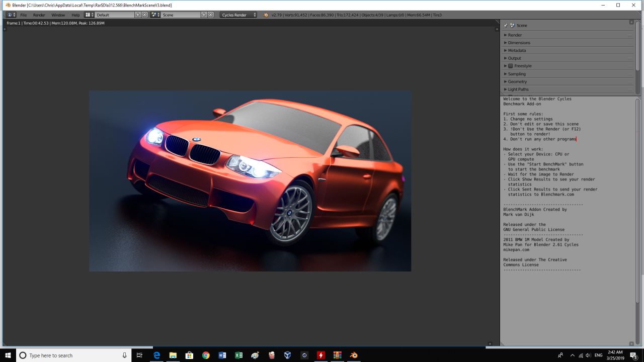Open the File menu
The height and width of the screenshot is (362, 644).
(x=24, y=15)
